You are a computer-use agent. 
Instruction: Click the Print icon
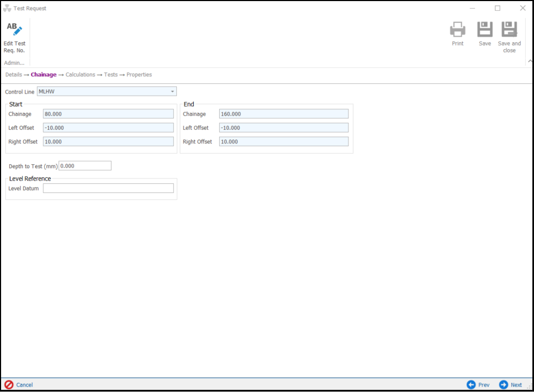coord(457,30)
